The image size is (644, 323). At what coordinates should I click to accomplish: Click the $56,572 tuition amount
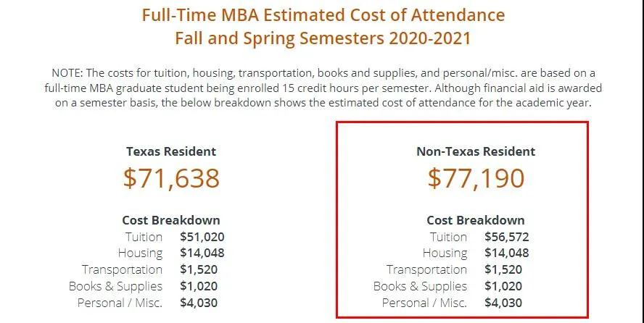(507, 237)
